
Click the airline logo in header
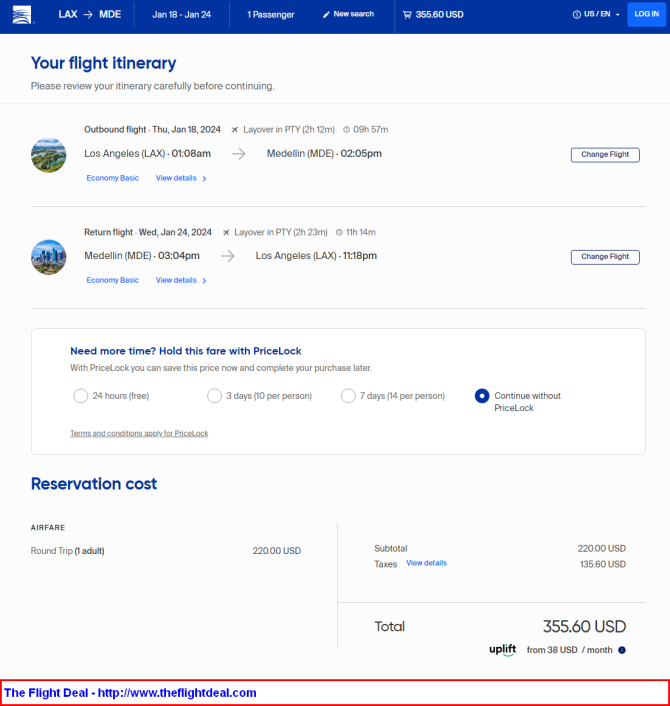point(22,15)
